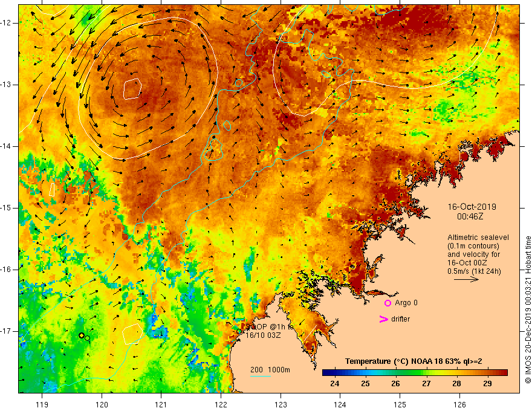Click the magenta drifter arrowhead legend marker
This screenshot has width=532, height=411.
(383, 319)
